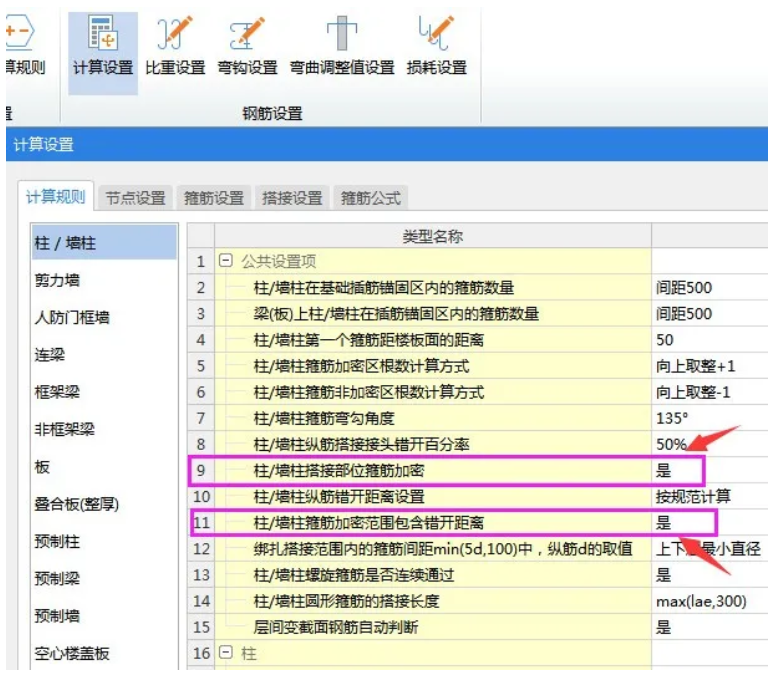
Task: Select 柱 / 墙柱 in component list
Action: [104, 242]
